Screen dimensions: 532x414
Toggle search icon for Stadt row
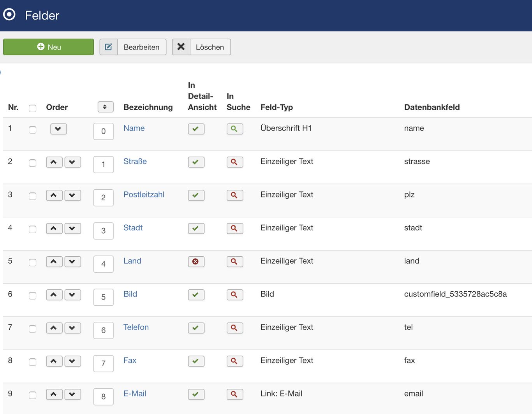pyautogui.click(x=235, y=228)
